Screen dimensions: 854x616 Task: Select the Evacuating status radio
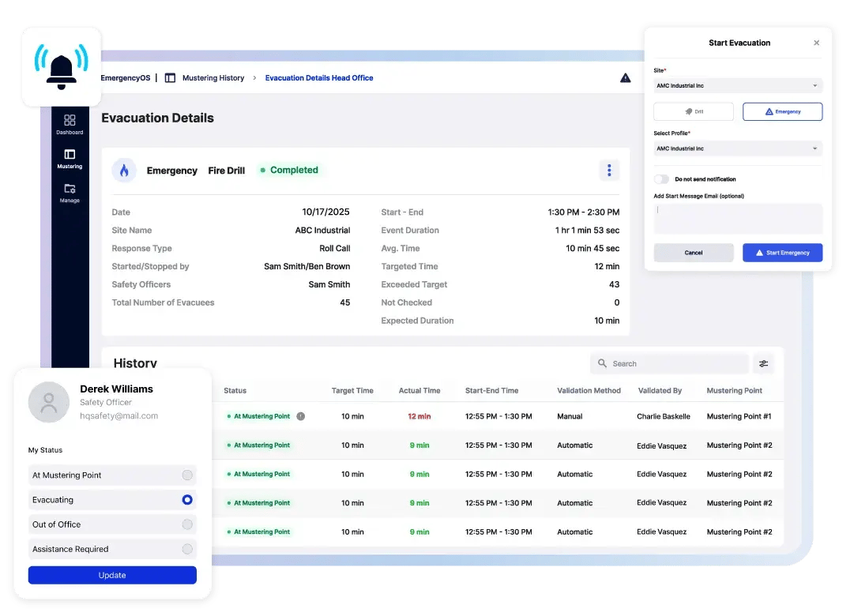[187, 499]
